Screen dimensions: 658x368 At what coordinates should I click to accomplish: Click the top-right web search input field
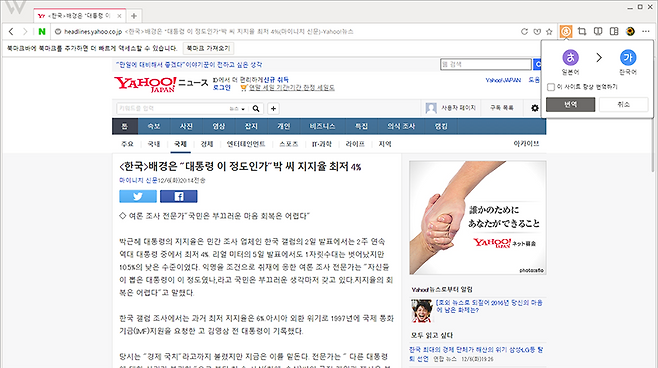click(486, 64)
